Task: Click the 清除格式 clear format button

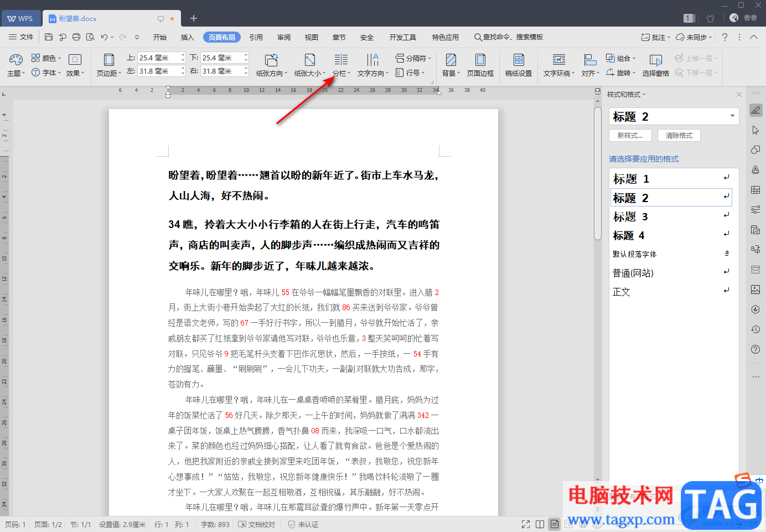Action: pos(679,135)
